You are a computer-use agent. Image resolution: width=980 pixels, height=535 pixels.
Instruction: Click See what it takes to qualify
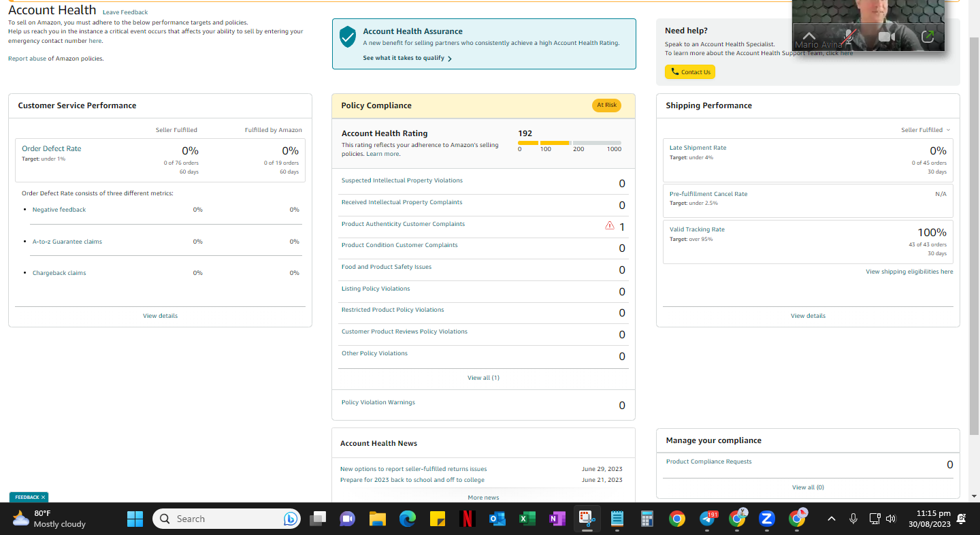pyautogui.click(x=407, y=59)
